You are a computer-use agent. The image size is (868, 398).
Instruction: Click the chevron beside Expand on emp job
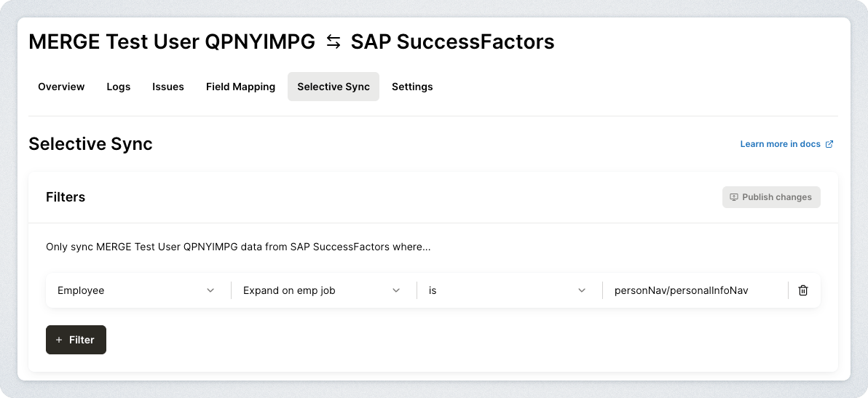click(x=396, y=290)
